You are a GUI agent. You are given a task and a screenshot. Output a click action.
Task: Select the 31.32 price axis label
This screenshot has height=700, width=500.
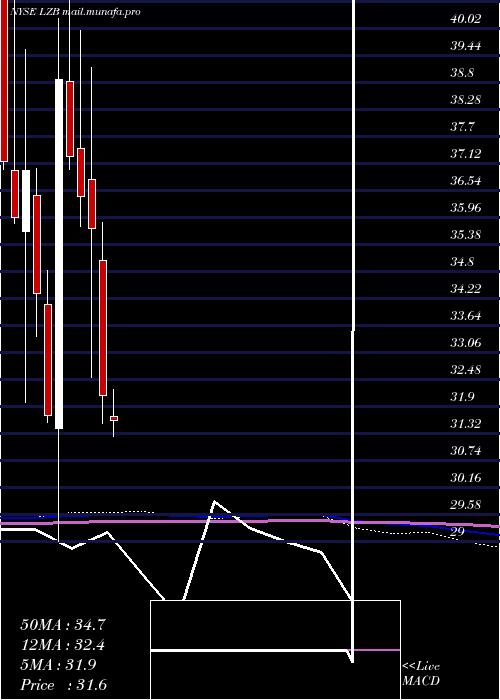(x=466, y=424)
